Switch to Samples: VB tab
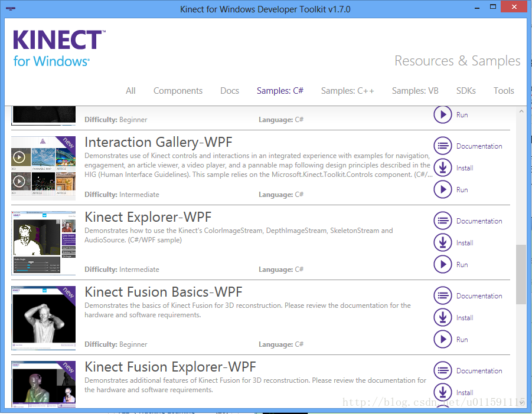The width and height of the screenshot is (532, 414). (415, 91)
